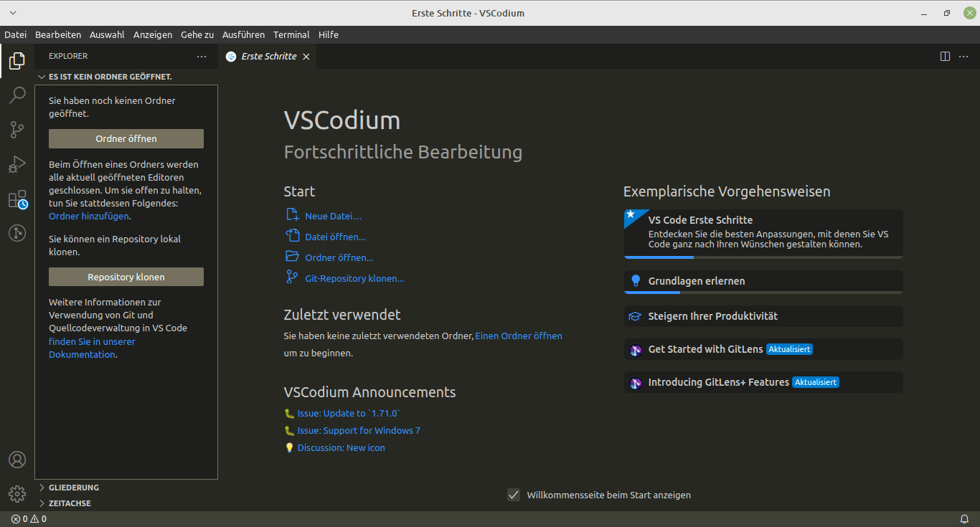Open the Terminal menu
The height and width of the screenshot is (527, 980).
(x=291, y=34)
